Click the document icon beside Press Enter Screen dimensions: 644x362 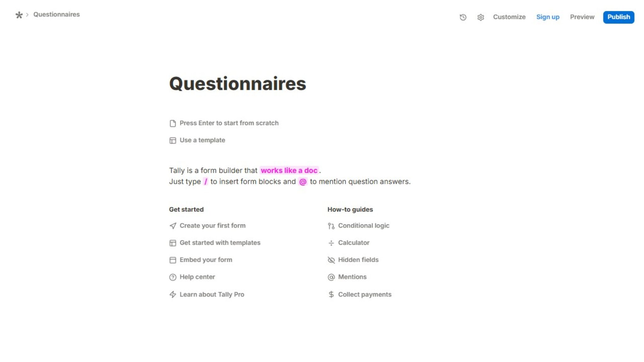tap(172, 123)
